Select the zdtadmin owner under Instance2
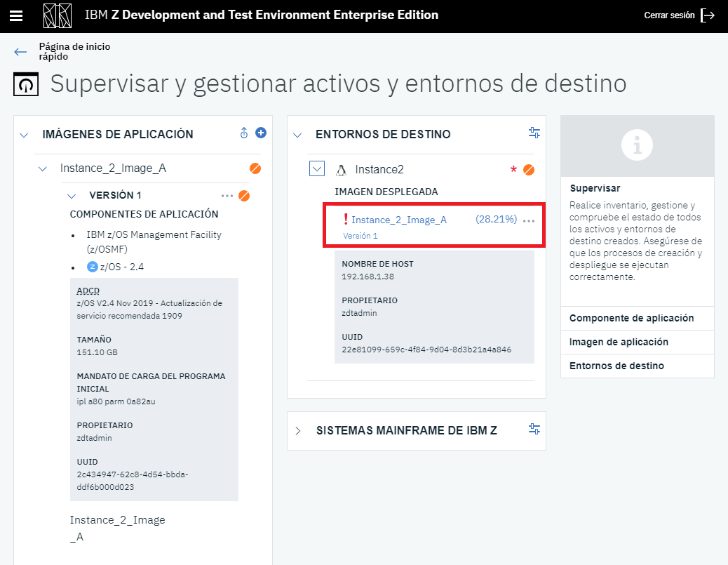The height and width of the screenshot is (565, 728). tap(359, 313)
